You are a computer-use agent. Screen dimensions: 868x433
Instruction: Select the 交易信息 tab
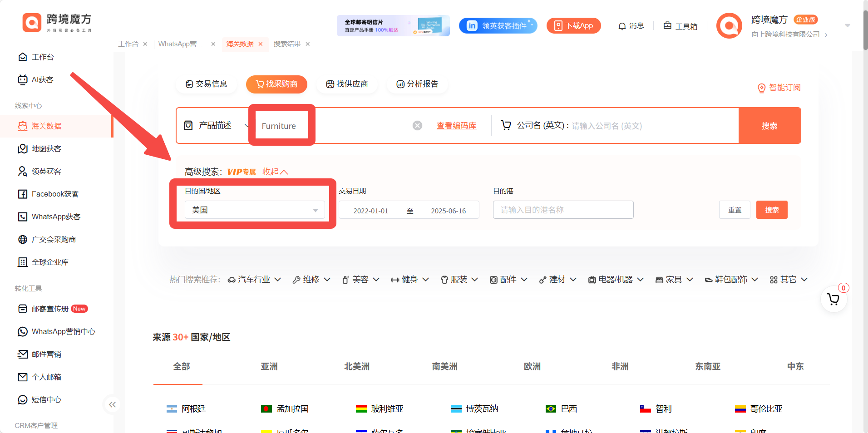[207, 84]
